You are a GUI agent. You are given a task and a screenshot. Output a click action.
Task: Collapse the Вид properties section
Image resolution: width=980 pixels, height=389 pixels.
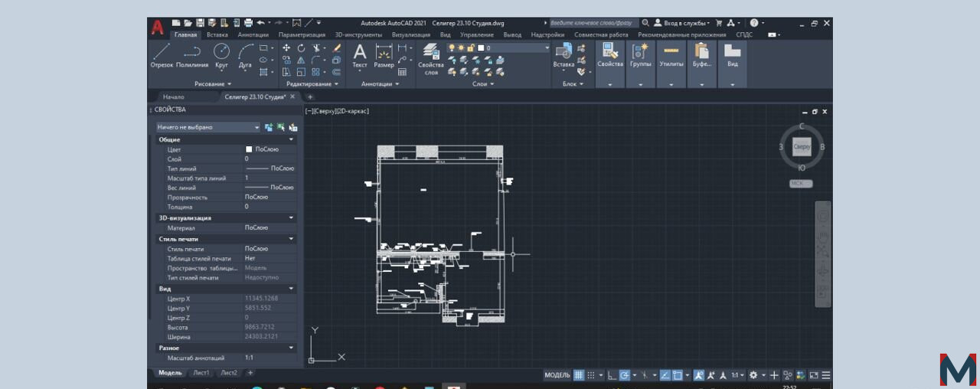click(x=291, y=289)
